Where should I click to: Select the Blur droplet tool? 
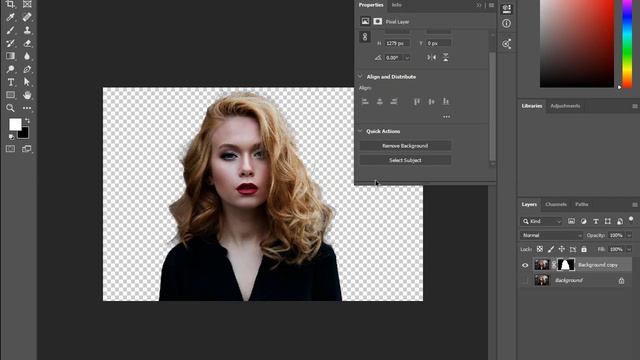[27, 56]
